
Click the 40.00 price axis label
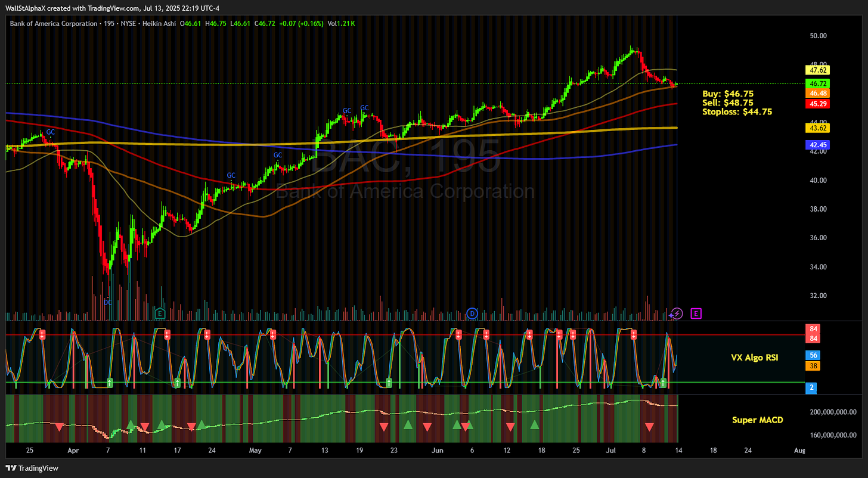[x=818, y=180]
